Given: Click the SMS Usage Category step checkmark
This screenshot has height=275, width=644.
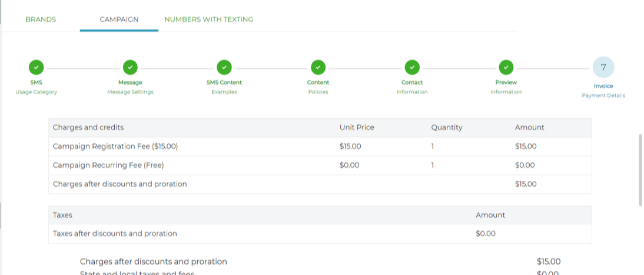Looking at the screenshot, I should point(36,67).
